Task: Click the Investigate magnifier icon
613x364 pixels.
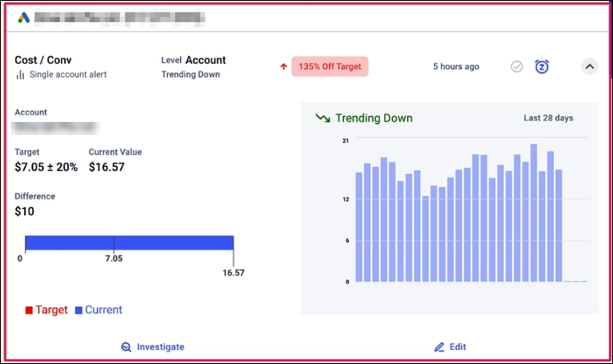Action: tap(126, 347)
